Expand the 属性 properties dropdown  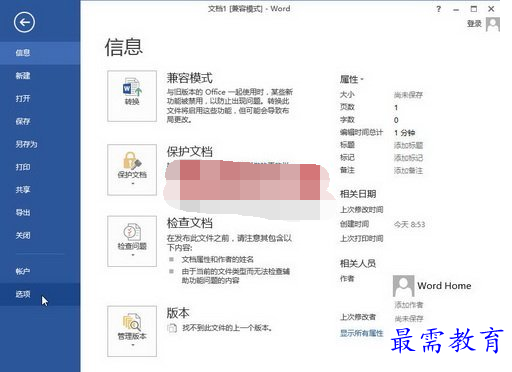(351, 79)
